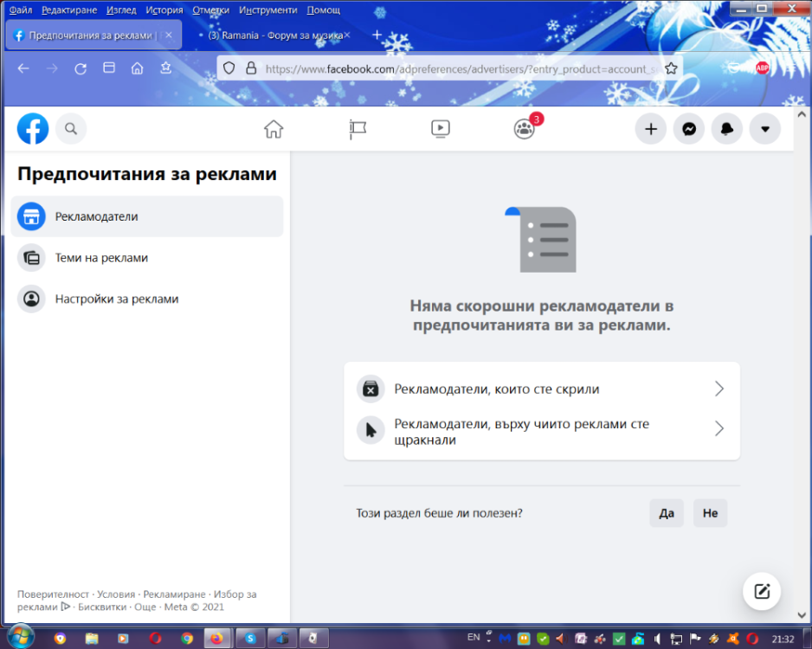Open the Изглед menu
The image size is (812, 649).
121,10
